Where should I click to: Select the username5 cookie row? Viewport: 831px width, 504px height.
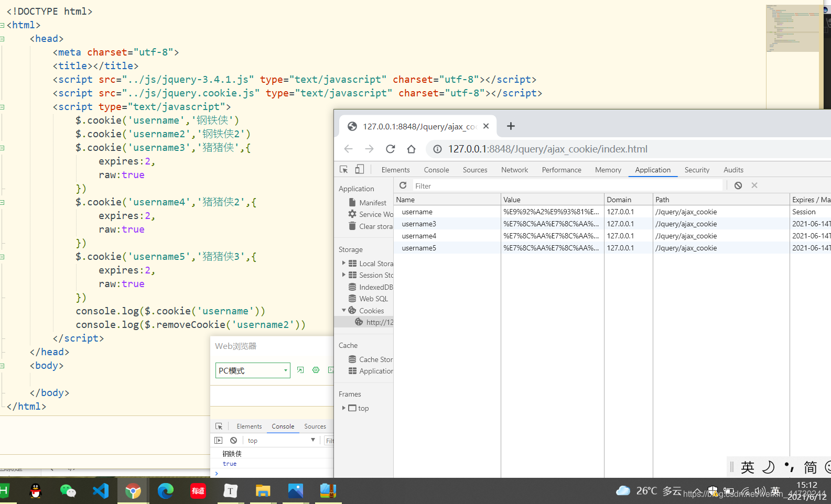point(612,248)
